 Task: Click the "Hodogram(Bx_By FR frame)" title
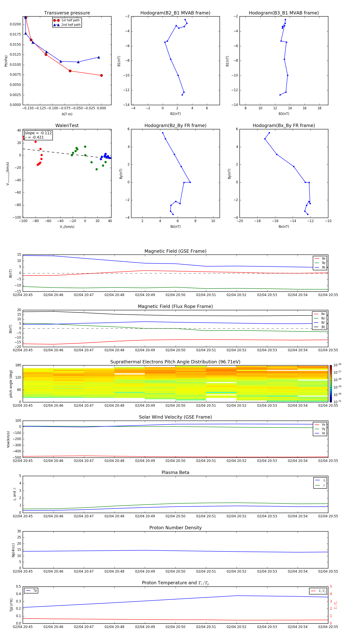click(x=284, y=125)
